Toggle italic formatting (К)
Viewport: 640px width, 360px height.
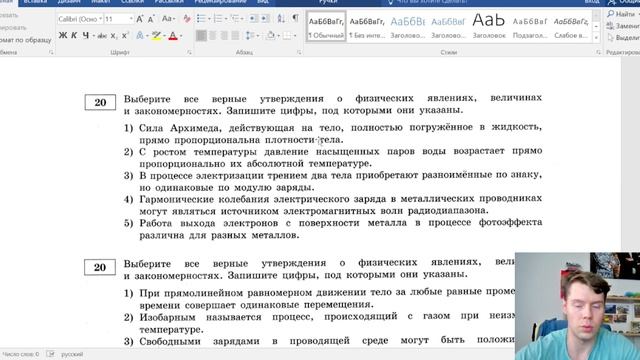coord(74,36)
